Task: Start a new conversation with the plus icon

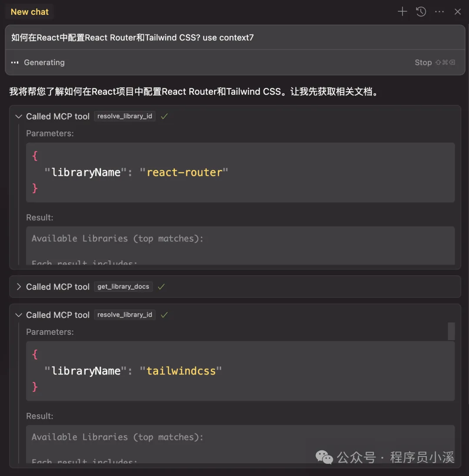Action: click(402, 12)
